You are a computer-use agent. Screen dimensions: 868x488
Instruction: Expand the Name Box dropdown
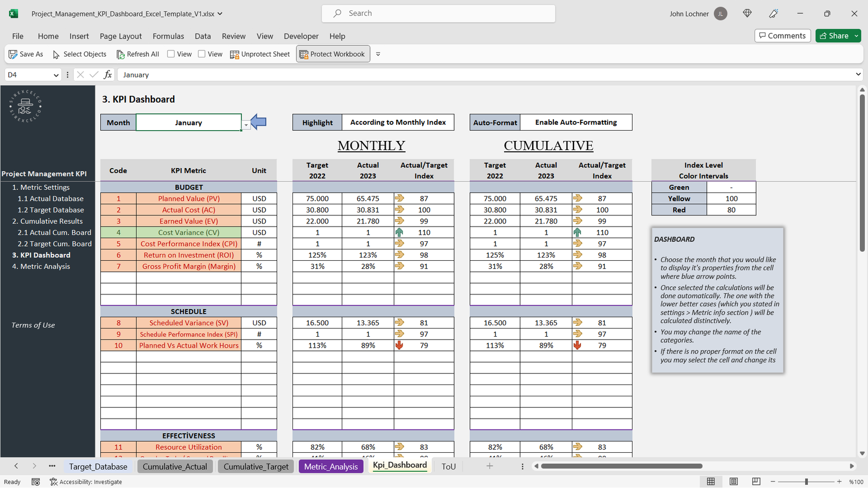(56, 75)
